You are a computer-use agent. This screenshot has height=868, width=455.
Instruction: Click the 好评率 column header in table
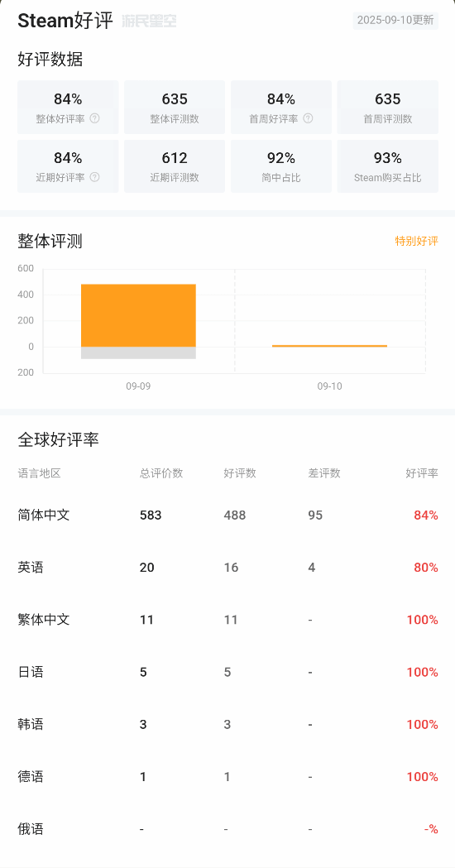coord(422,473)
